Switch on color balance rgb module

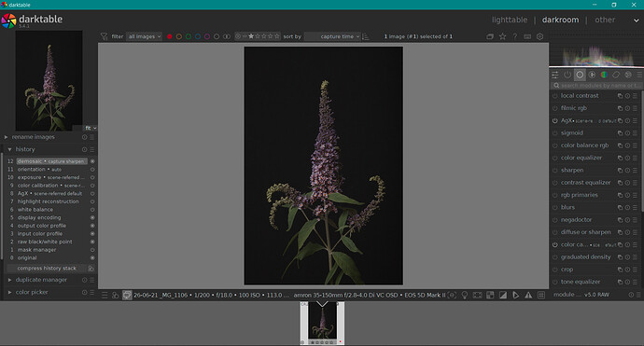pyautogui.click(x=555, y=145)
